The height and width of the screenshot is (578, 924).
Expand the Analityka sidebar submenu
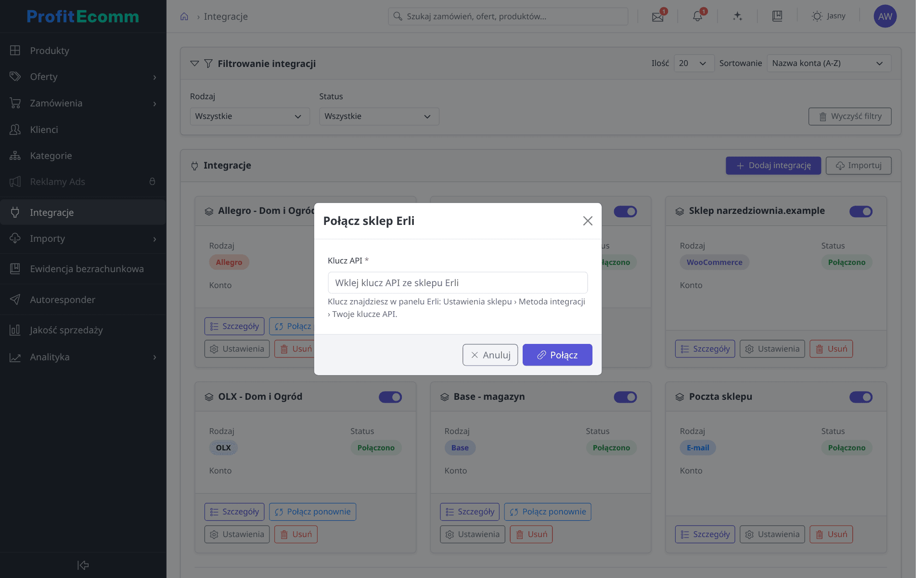(154, 357)
